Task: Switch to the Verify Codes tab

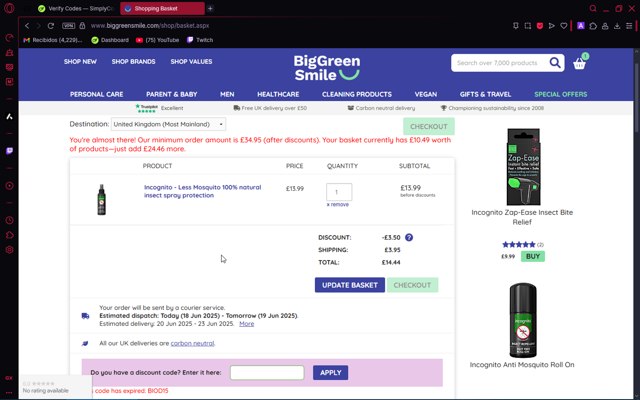Action: pyautogui.click(x=76, y=8)
